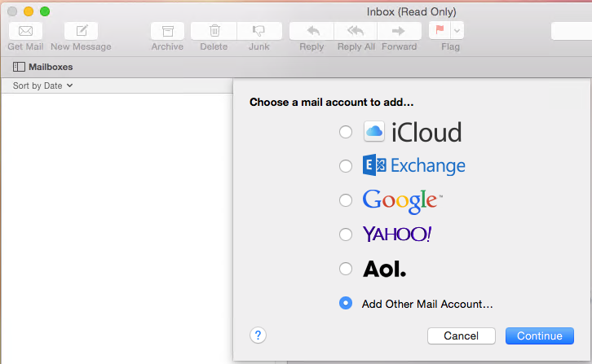592x364 pixels.
Task: Click the Add Other Mail Account label
Action: pyautogui.click(x=427, y=304)
